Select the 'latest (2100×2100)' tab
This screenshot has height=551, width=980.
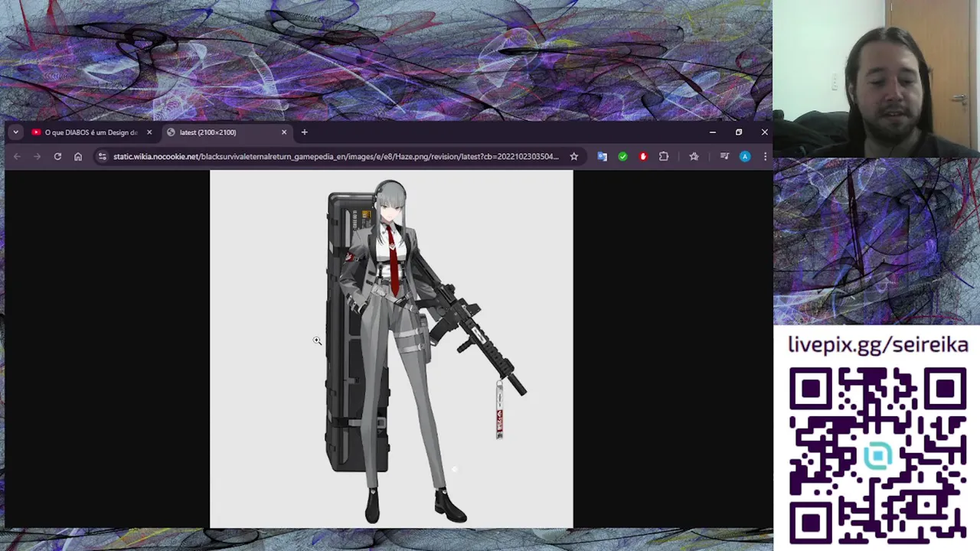228,132
